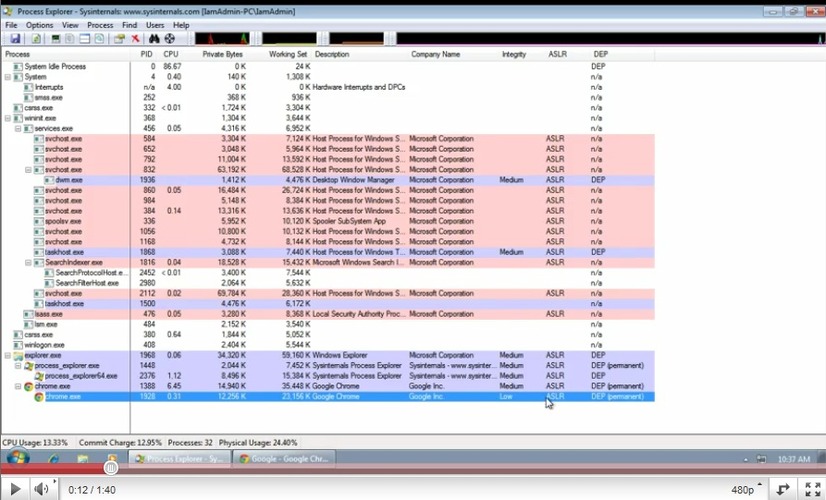Collapse the svchost.exe PID 832 node
The image size is (826, 500).
(x=28, y=170)
